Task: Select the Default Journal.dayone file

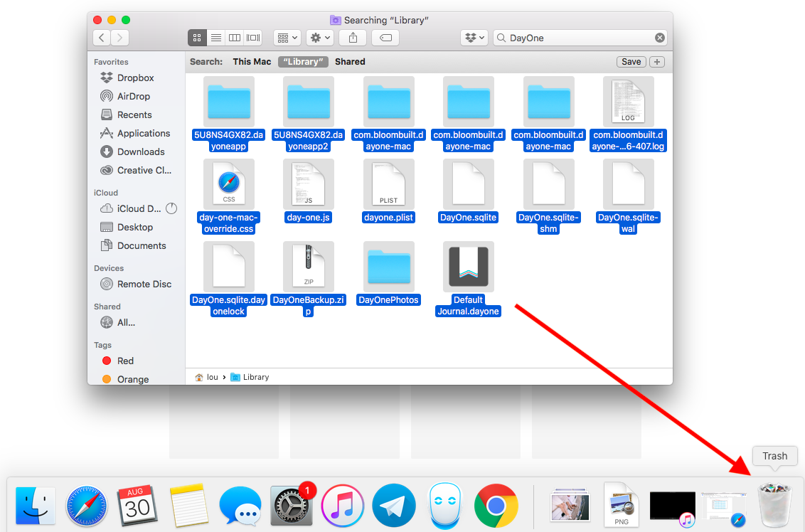Action: point(468,279)
